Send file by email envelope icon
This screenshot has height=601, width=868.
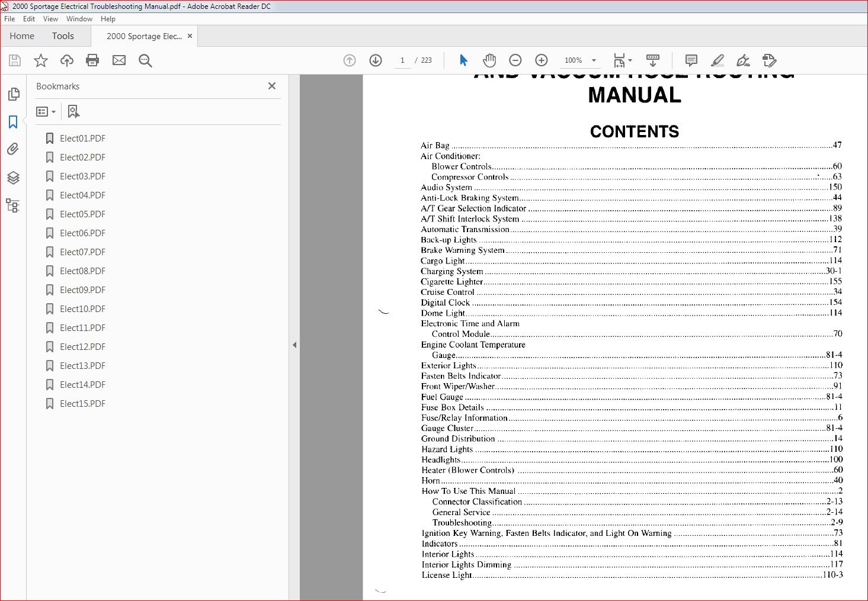[119, 60]
